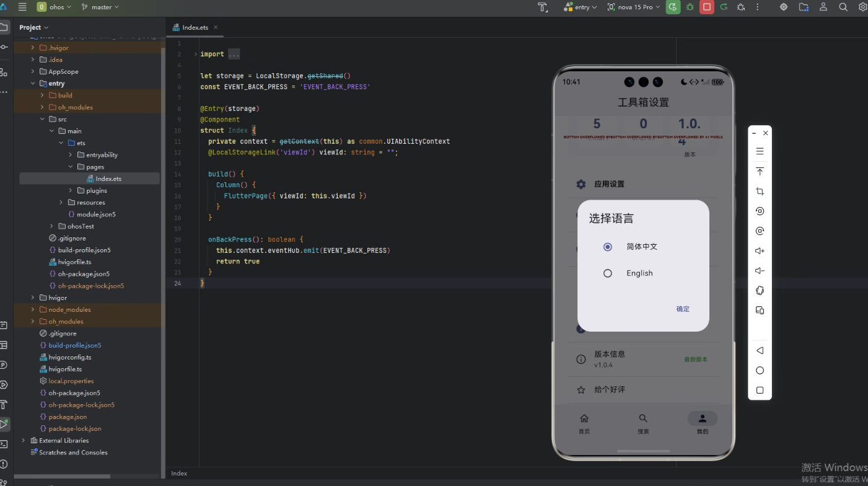Rotate the mirrored device screen
The height and width of the screenshot is (486, 868).
[x=760, y=290]
